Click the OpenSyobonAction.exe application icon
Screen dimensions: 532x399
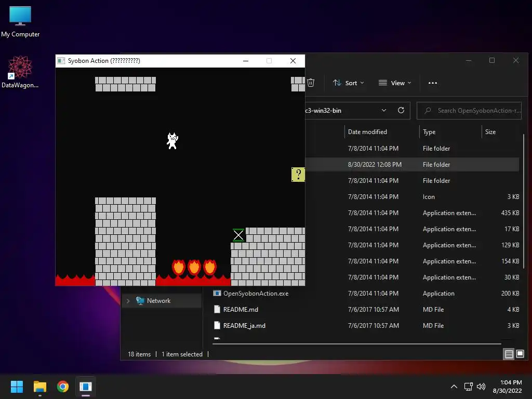[x=217, y=293]
